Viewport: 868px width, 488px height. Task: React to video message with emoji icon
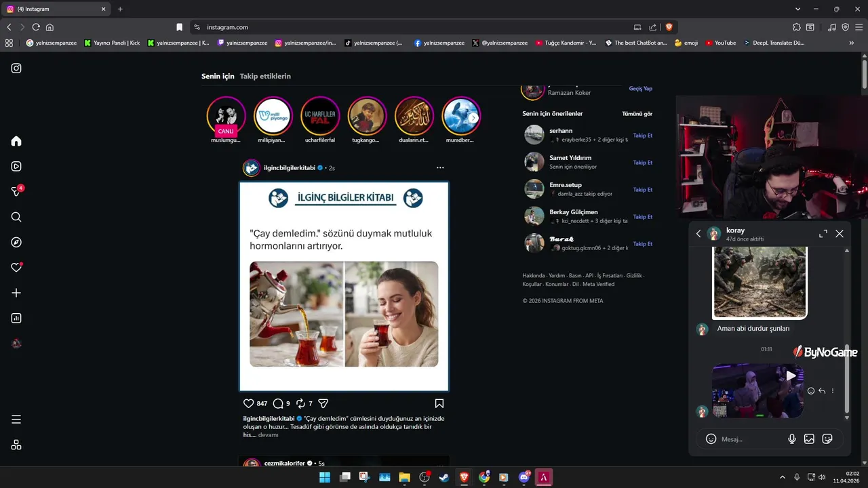tap(811, 391)
